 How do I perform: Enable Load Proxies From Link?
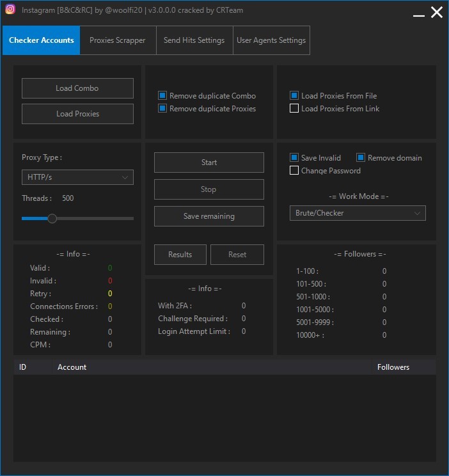click(294, 109)
